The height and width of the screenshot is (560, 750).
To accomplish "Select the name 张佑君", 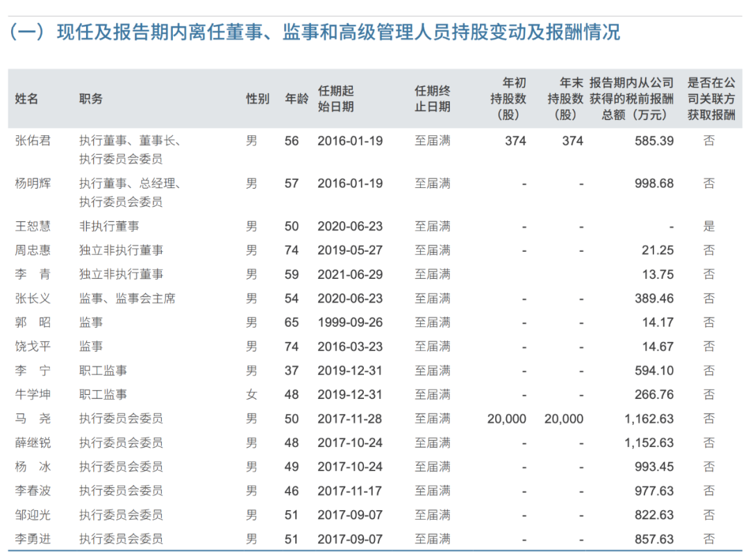I will click(33, 141).
